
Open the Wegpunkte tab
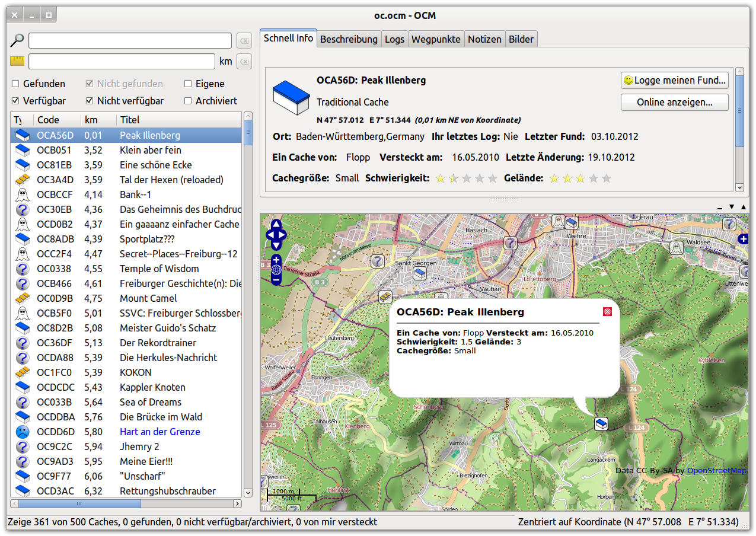[436, 39]
